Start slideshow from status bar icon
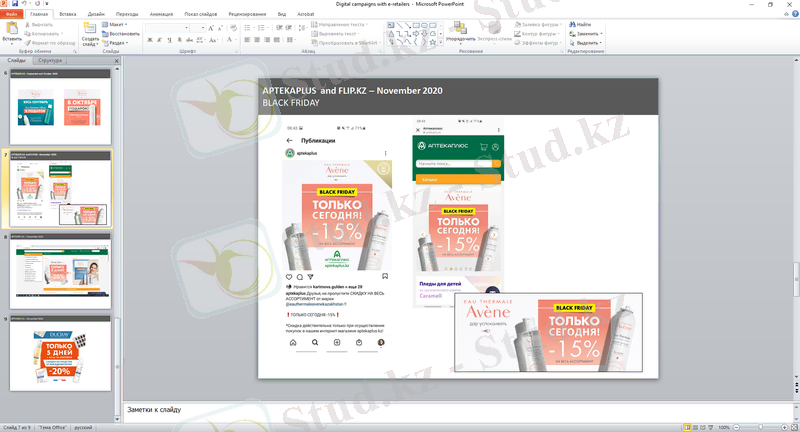The height and width of the screenshot is (432, 800). click(711, 427)
